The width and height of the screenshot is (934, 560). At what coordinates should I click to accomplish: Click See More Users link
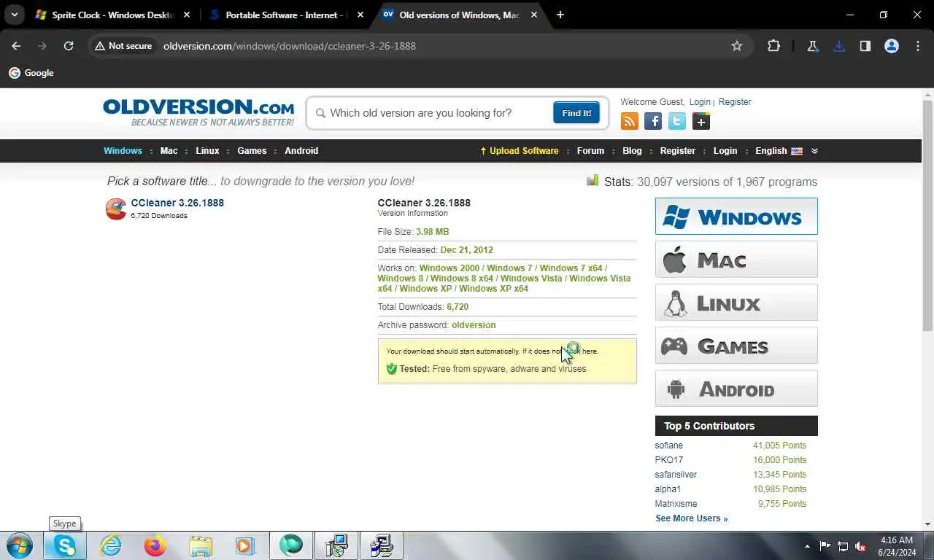692,518
